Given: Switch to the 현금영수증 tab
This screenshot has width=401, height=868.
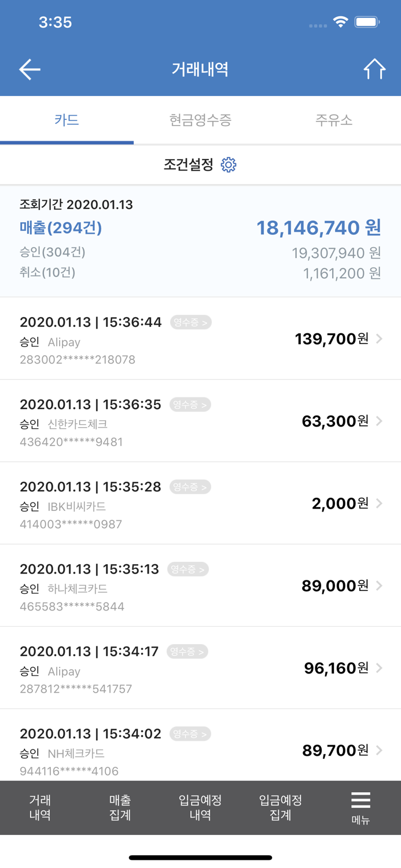Looking at the screenshot, I should pyautogui.click(x=200, y=120).
